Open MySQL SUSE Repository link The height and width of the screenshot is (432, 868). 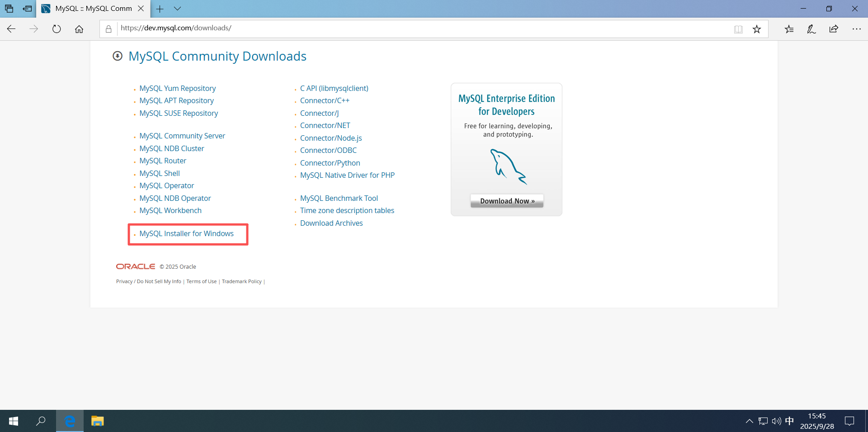[x=179, y=113]
